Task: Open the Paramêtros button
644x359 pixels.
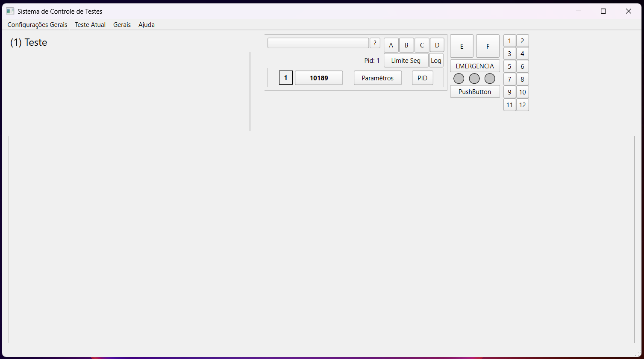Action: [377, 78]
